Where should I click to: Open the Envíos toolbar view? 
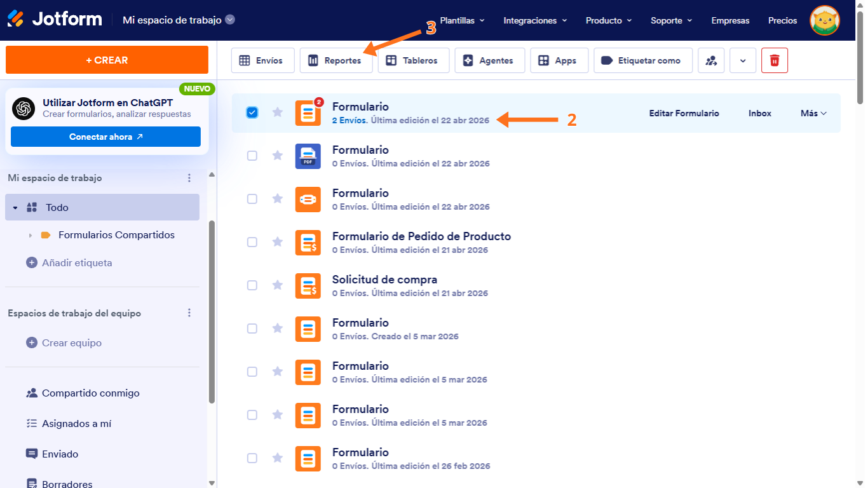[262, 60]
